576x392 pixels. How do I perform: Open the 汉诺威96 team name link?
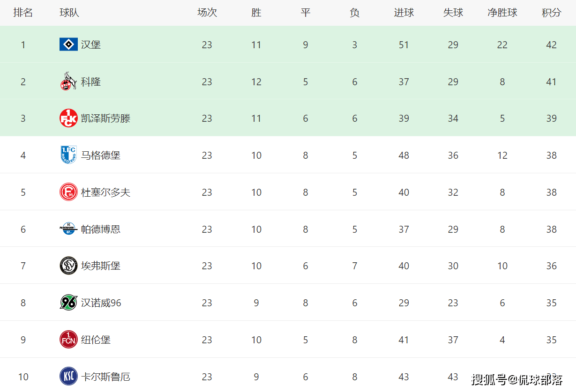(x=101, y=303)
